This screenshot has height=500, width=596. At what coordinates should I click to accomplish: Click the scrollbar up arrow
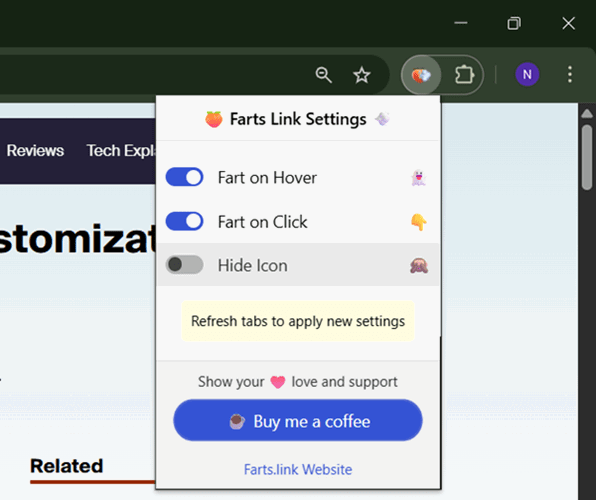[x=587, y=113]
